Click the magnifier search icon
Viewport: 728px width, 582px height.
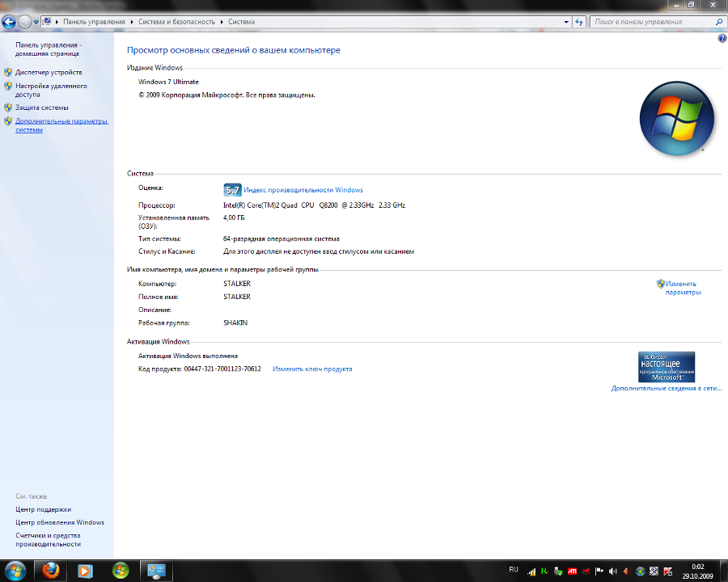pos(719,22)
